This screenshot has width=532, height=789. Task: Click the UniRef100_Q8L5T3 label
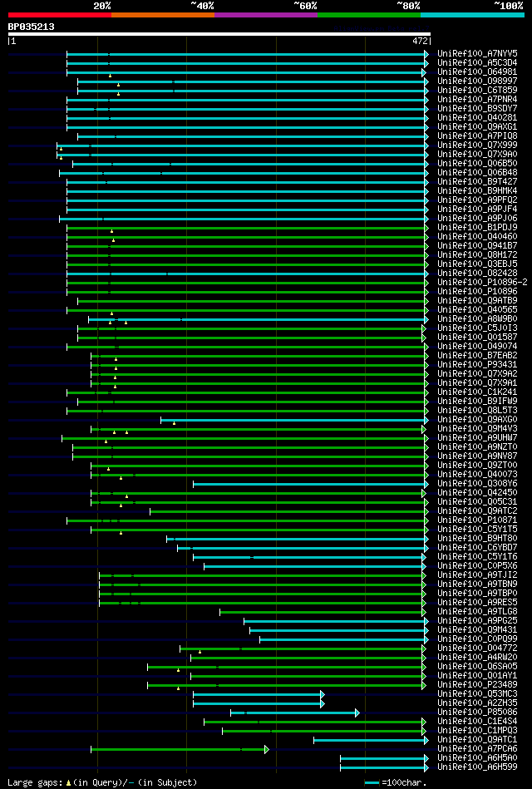click(x=477, y=410)
